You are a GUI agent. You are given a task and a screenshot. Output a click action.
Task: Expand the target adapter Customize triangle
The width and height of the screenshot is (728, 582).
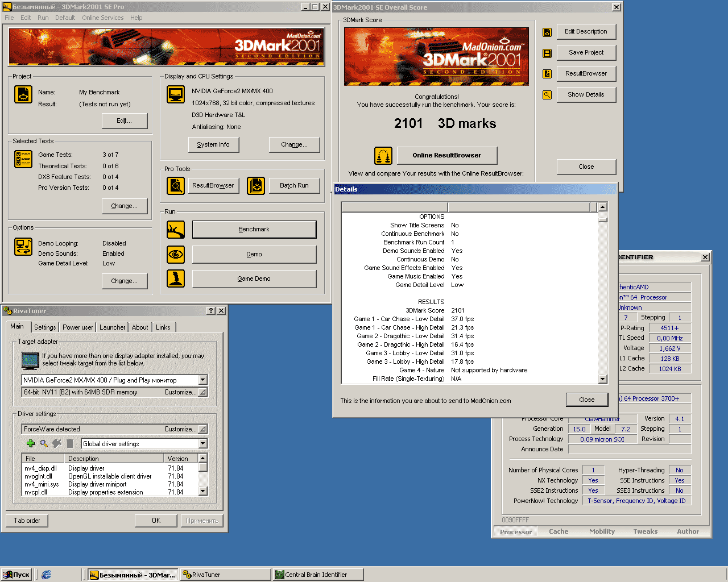click(x=202, y=392)
